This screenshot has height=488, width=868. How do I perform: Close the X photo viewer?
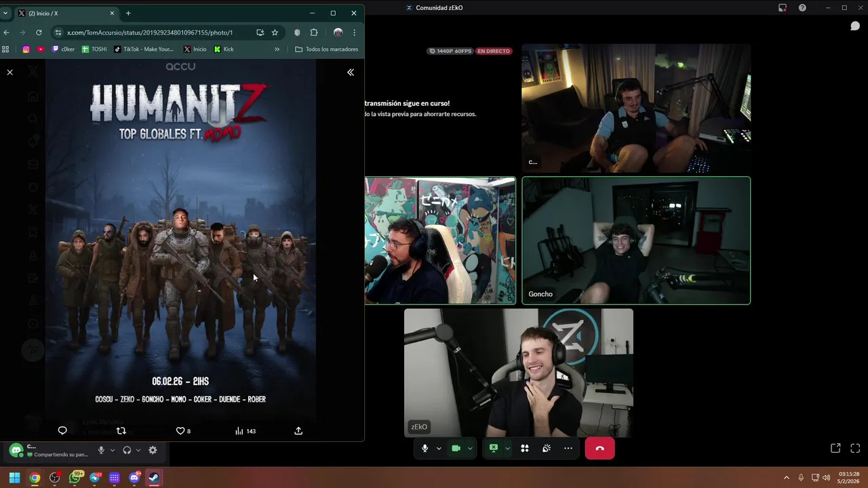tap(9, 72)
